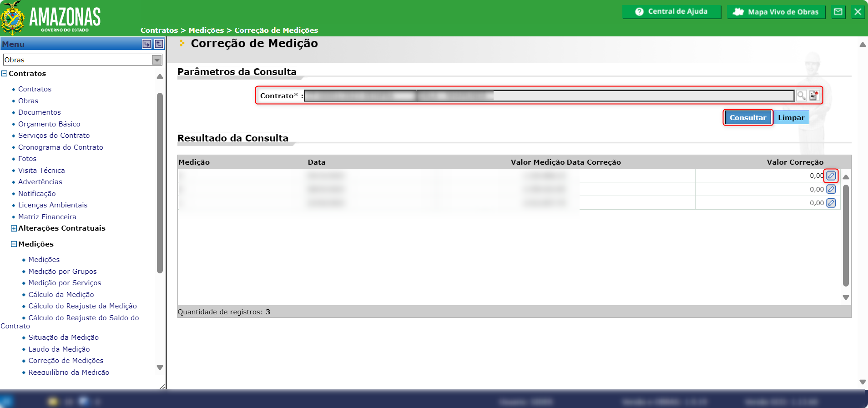
Task: Open Licenças Ambientais menu item
Action: [x=53, y=205]
